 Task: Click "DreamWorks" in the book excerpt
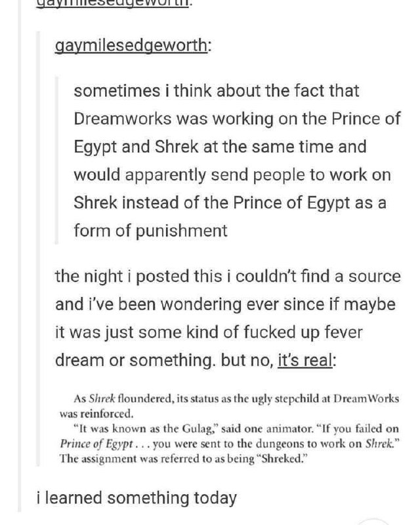click(x=366, y=399)
